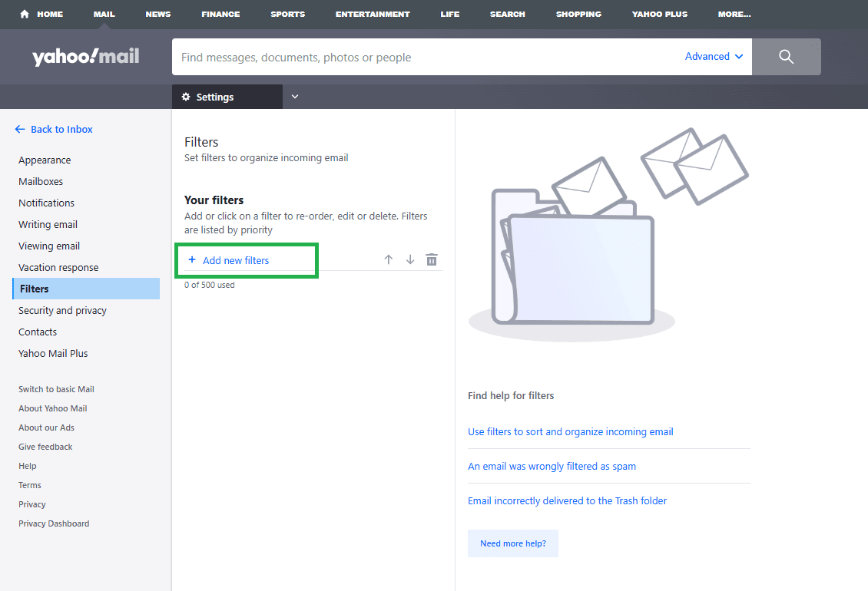Image resolution: width=868 pixels, height=591 pixels.
Task: Open the Mail tab in top navigation
Action: click(x=104, y=14)
